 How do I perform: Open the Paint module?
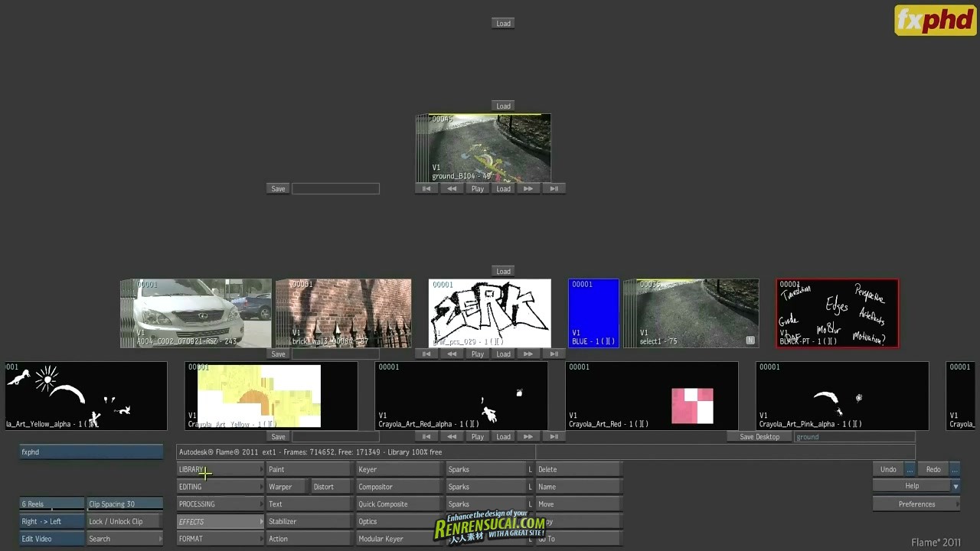pyautogui.click(x=309, y=469)
